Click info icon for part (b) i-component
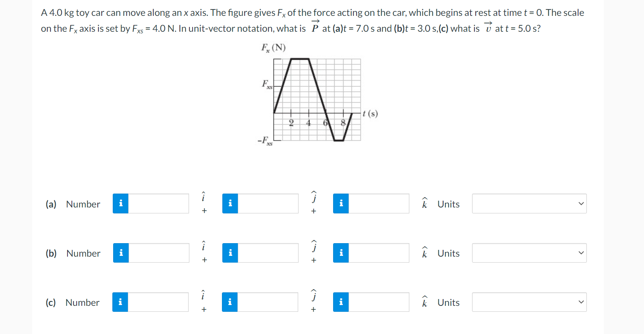The image size is (644, 334). click(121, 253)
